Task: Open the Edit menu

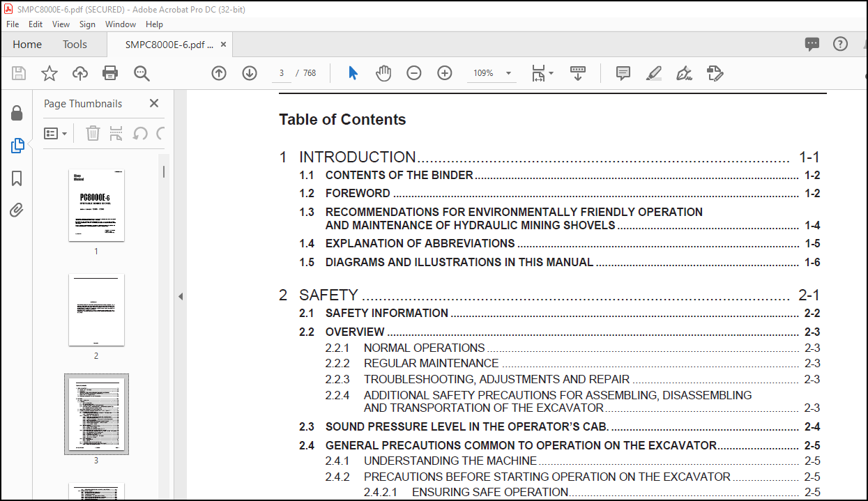Action: [x=36, y=24]
